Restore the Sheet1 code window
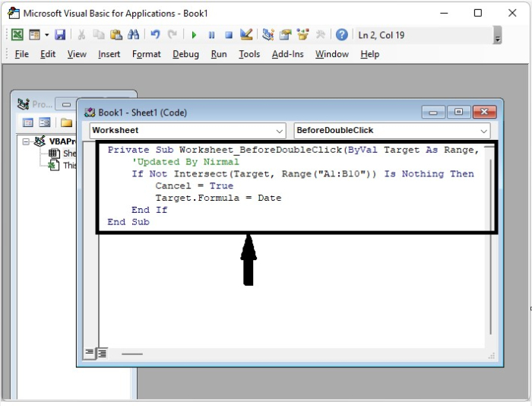Image resolution: width=532 pixels, height=406 pixels. tap(458, 112)
